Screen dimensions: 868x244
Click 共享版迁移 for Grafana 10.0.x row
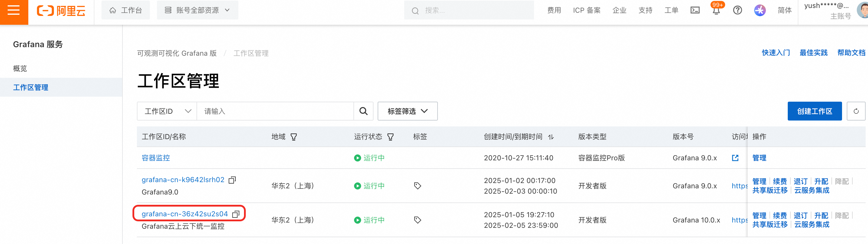pos(770,225)
